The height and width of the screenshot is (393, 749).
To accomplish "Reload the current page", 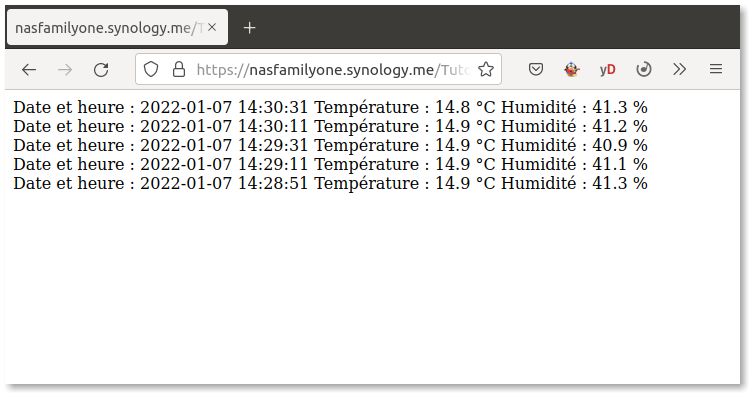I will (101, 70).
